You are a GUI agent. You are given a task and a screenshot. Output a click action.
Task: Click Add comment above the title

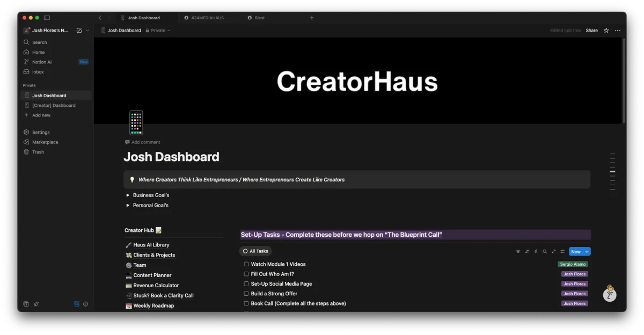click(x=142, y=142)
